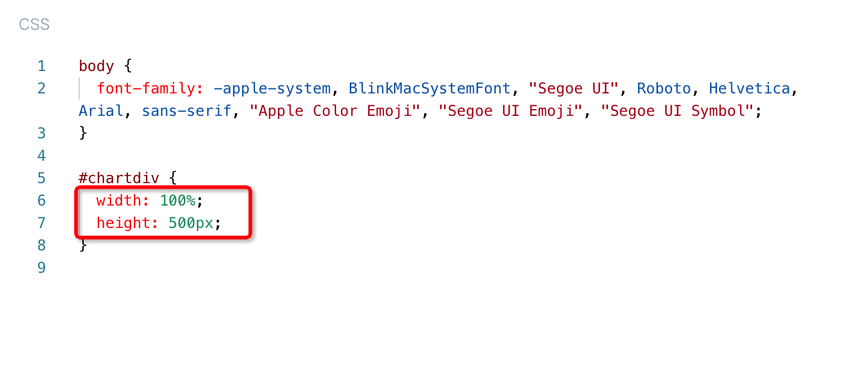This screenshot has width=868, height=365.
Task: Click the font-family property name
Action: (150, 88)
